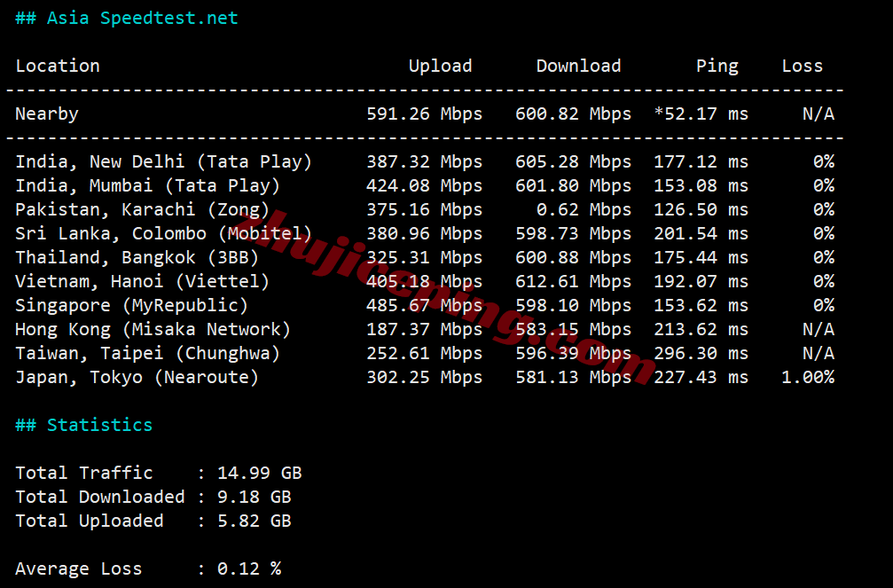Click Hanoi download 612.61 Mbps
The image size is (893, 588).
pyautogui.click(x=574, y=281)
